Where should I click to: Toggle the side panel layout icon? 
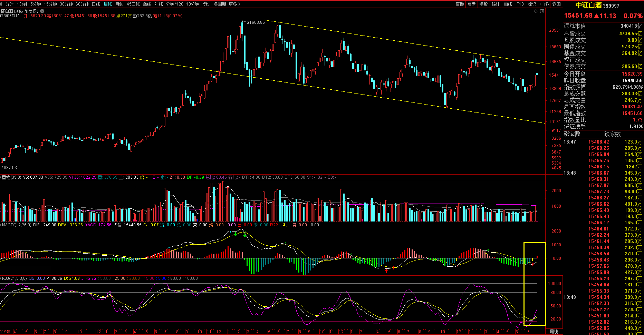[x=542, y=11]
